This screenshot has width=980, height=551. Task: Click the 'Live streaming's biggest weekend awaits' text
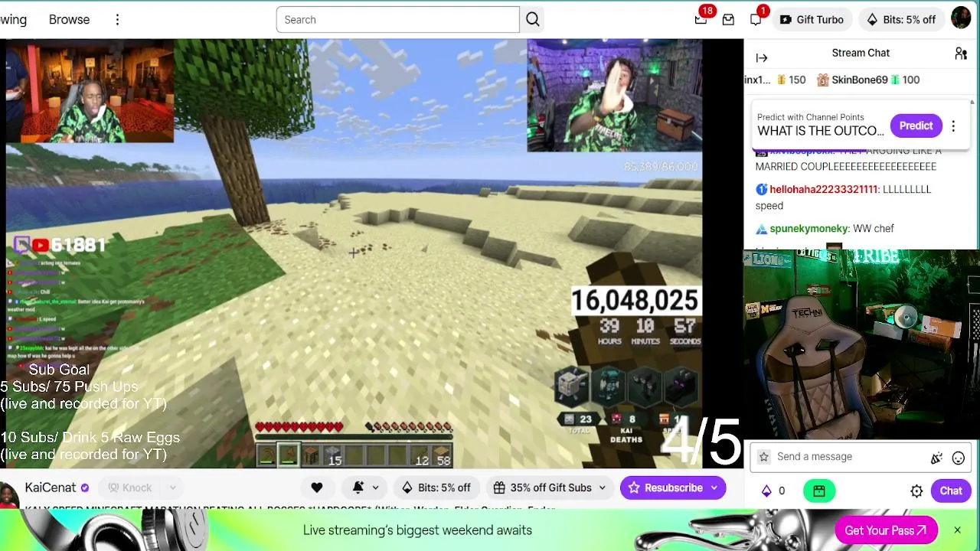[417, 530]
